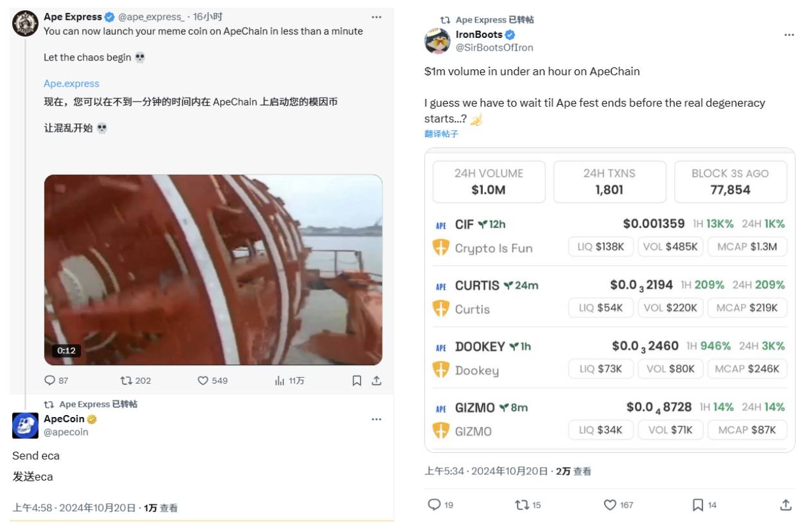Viewport: 806px width, 532px height.
Task: Open more options on the IronBoots tweet
Action: [789, 34]
